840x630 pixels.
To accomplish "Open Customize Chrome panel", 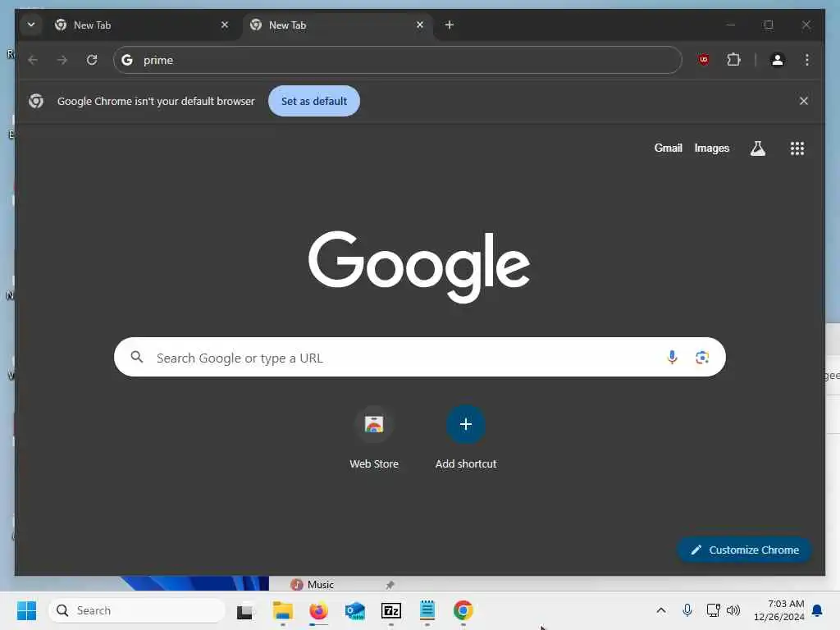I will [x=744, y=550].
